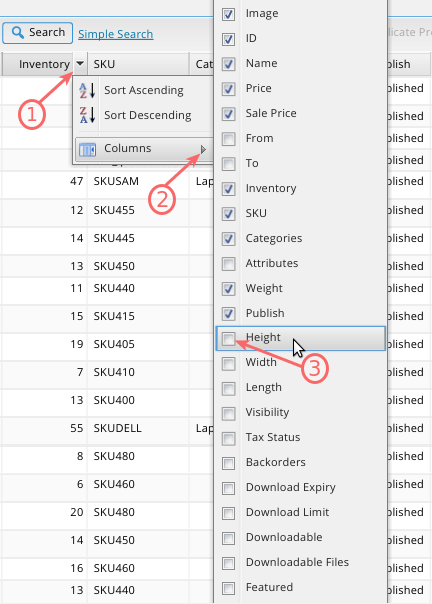Click the Columns grid icon
The image size is (432, 604).
[87, 149]
